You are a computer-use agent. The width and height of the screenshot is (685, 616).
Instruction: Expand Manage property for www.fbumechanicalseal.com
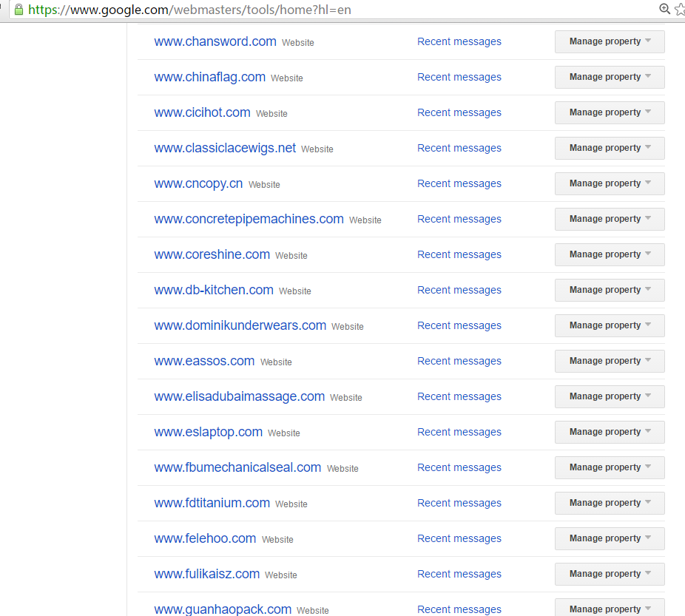pos(610,467)
